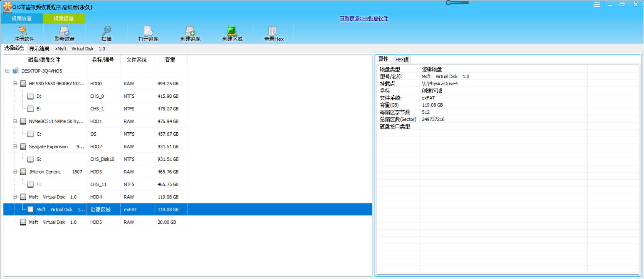Select the 894.25 GB capacity cell
Viewport: 644px width, 279px height.
click(168, 84)
